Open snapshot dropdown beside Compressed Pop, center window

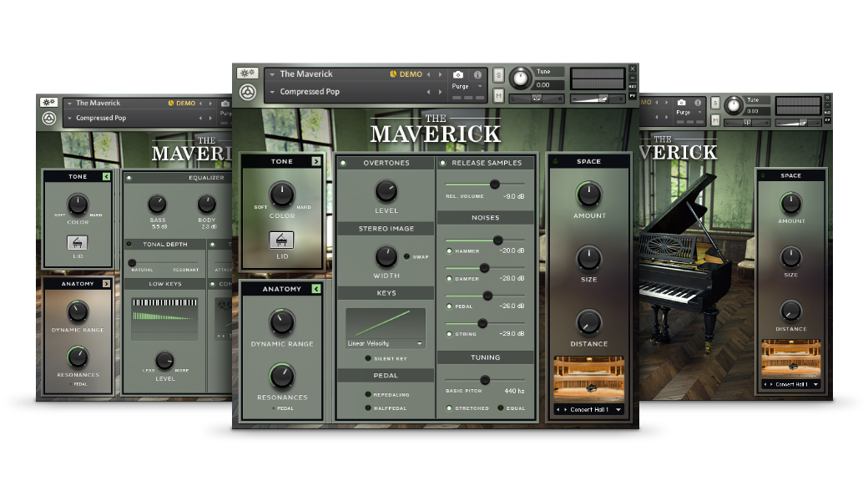tap(272, 92)
